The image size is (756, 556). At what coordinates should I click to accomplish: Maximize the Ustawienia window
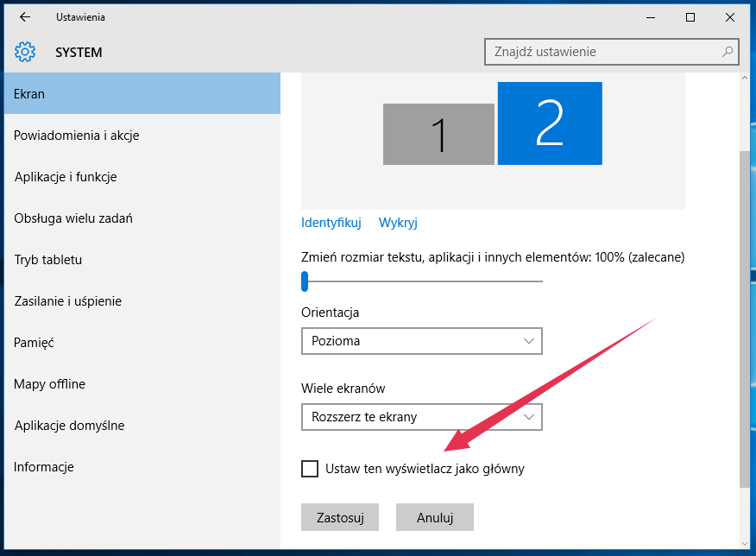[x=690, y=17]
